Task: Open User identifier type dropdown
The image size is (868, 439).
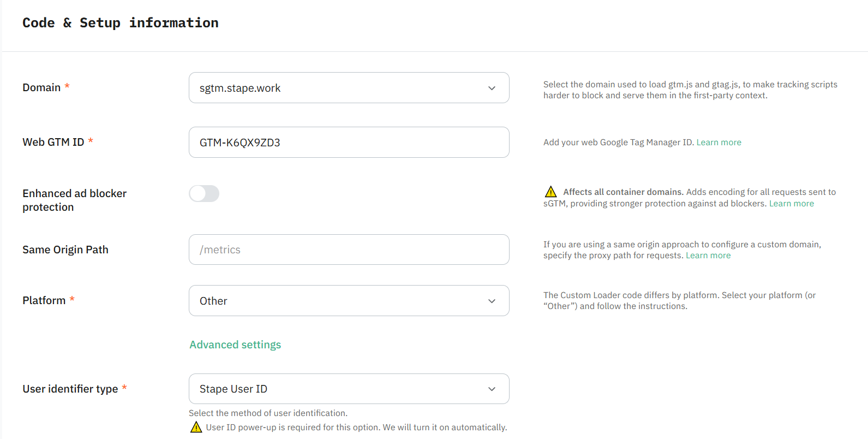Action: 349,389
